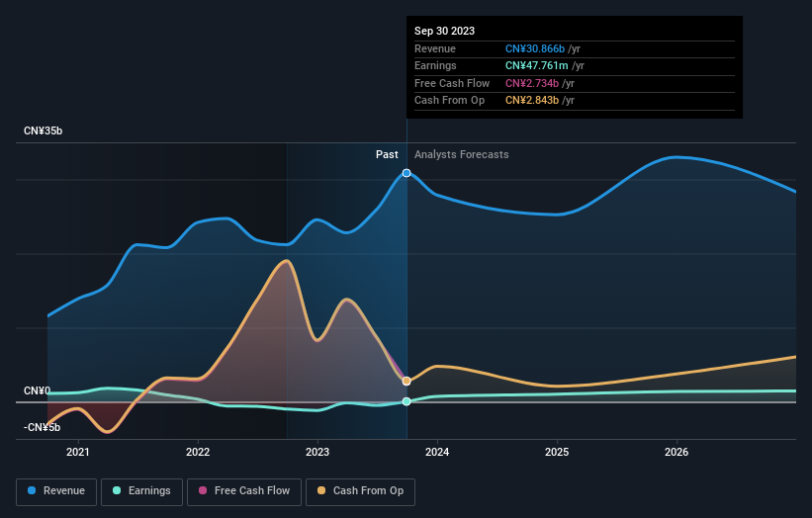Click the CN¥2.843b cash from op value

click(532, 101)
